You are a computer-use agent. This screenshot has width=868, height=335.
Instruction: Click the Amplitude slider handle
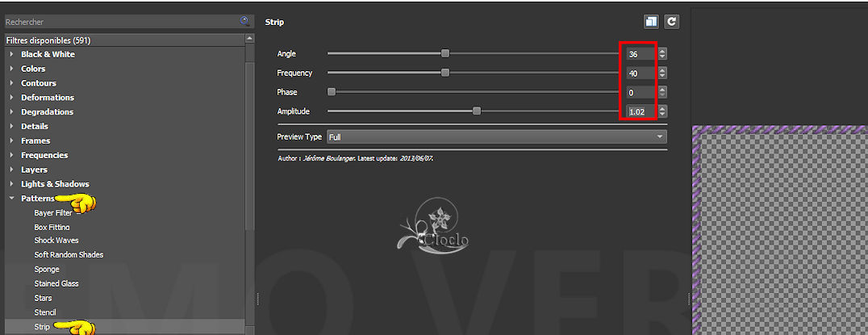pyautogui.click(x=477, y=111)
